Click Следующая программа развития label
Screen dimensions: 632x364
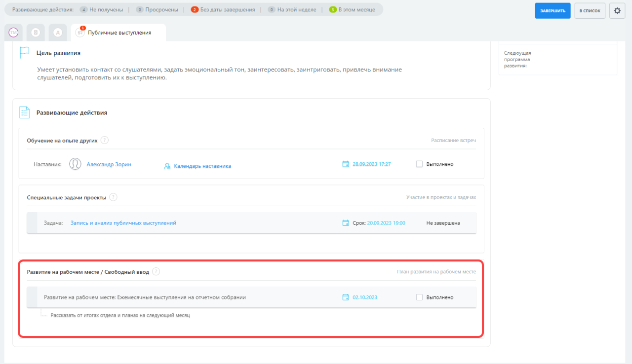click(x=517, y=59)
